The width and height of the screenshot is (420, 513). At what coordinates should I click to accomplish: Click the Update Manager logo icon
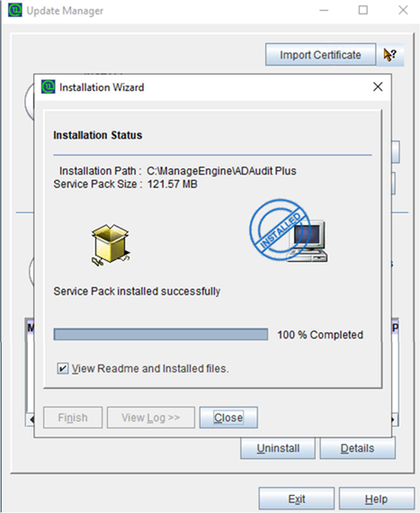tap(15, 10)
